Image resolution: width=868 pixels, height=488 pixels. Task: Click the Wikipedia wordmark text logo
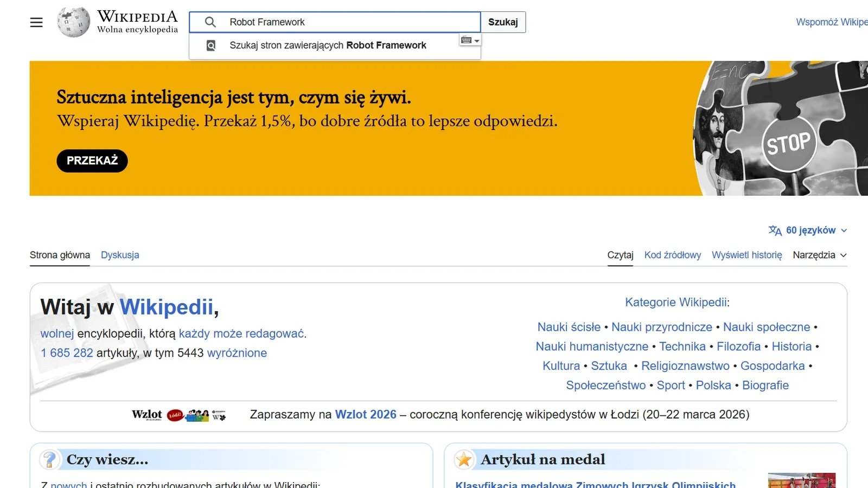point(137,22)
